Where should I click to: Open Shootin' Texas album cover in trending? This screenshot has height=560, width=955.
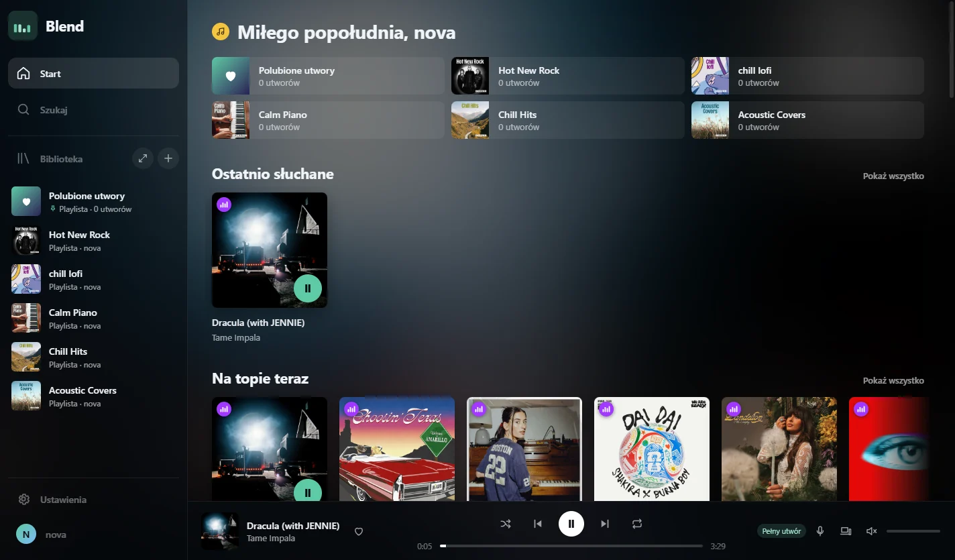(x=397, y=449)
